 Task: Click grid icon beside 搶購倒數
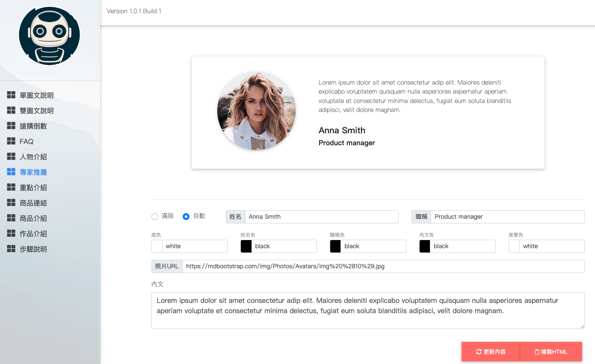(11, 126)
